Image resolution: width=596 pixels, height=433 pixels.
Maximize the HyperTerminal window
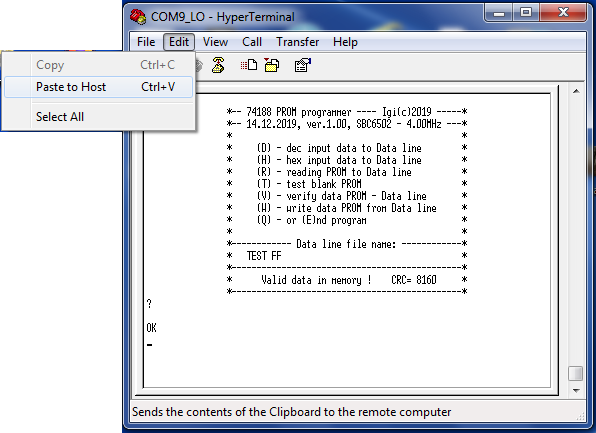526,13
